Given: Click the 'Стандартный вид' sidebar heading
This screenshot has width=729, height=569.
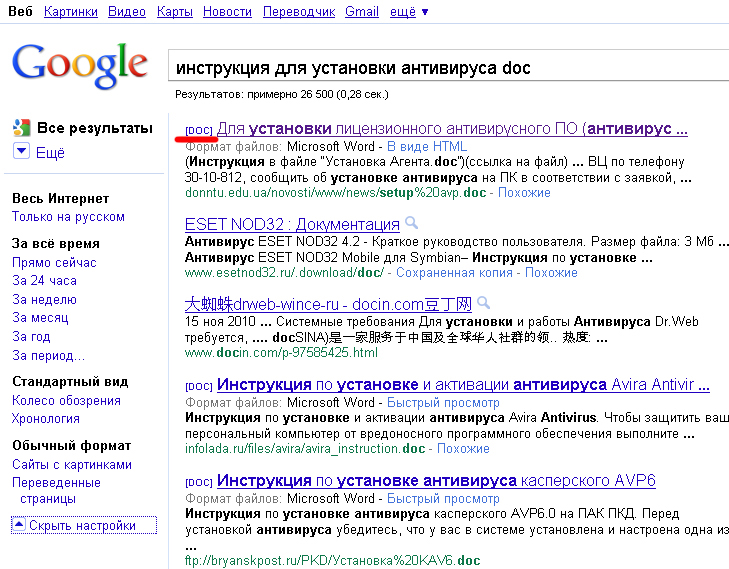Looking at the screenshot, I should [70, 382].
